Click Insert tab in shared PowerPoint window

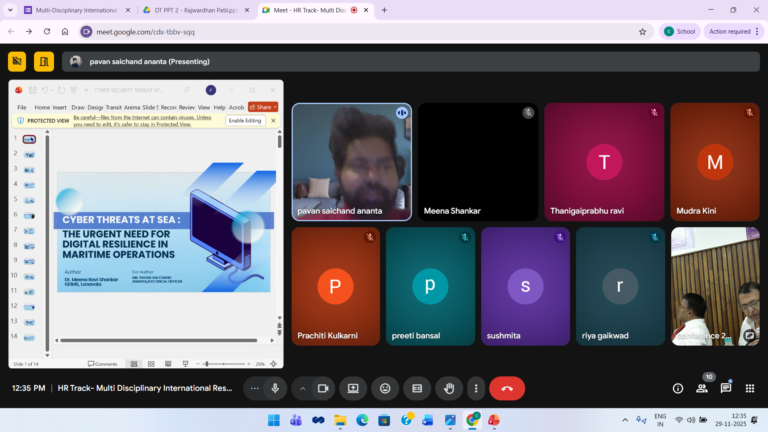coord(60,107)
